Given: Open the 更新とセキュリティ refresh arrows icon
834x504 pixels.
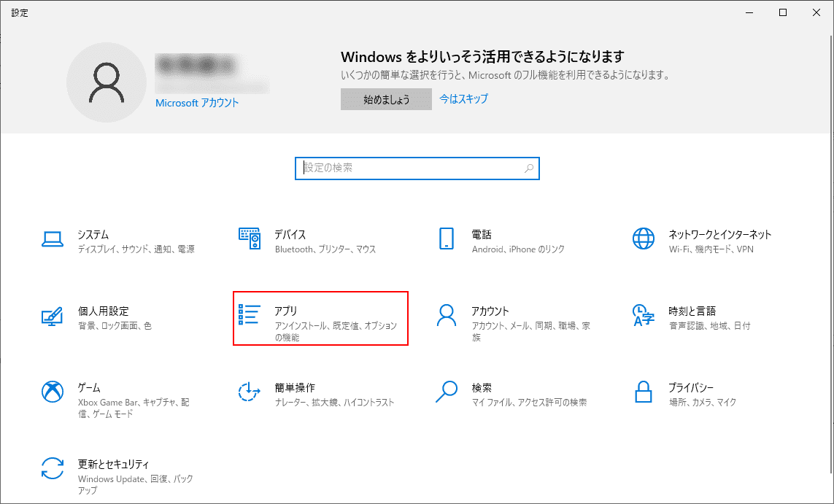Looking at the screenshot, I should click(52, 468).
